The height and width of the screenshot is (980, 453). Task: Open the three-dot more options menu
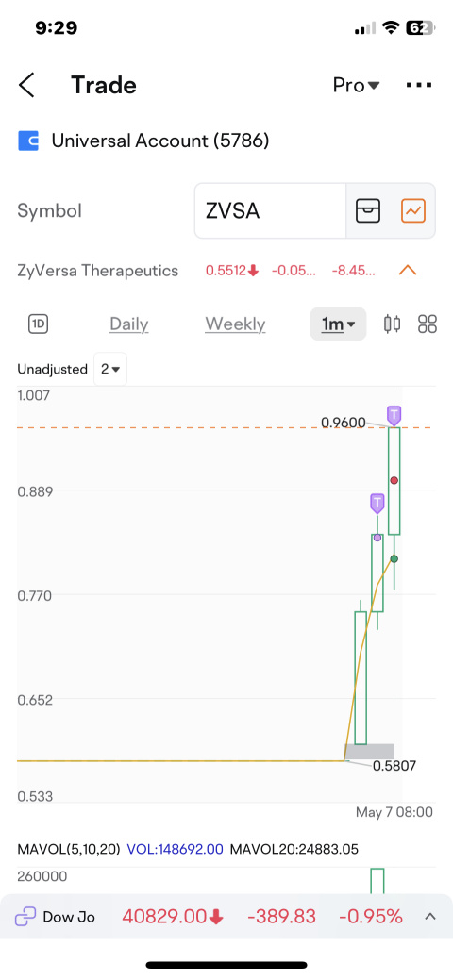point(419,86)
